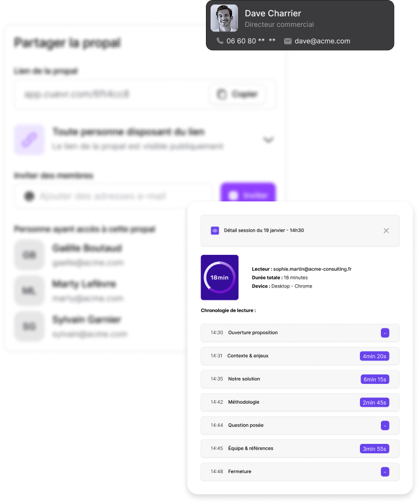Close the session detail panel
Screen dimensions: 420x504
click(x=386, y=230)
